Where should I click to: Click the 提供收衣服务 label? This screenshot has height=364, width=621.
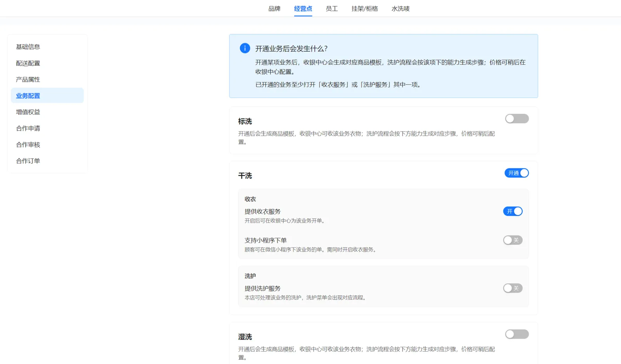point(262,211)
